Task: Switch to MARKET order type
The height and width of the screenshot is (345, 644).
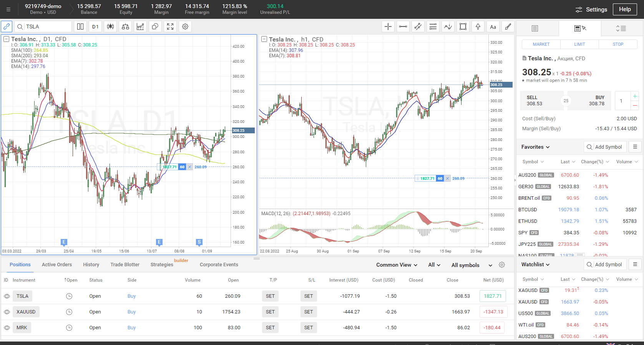Action: click(541, 44)
